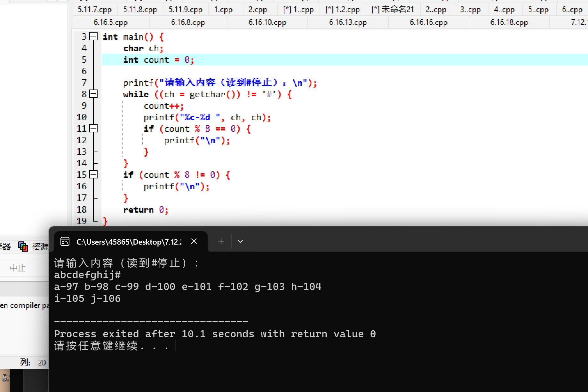Click 'if (count % 8 == 0)' line
The width and height of the screenshot is (588, 392).
click(x=197, y=129)
